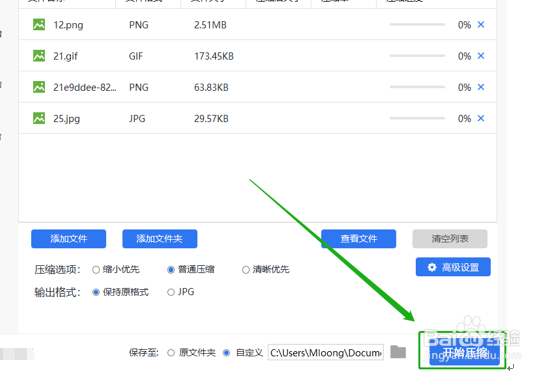Click the image icon beside 12.png

39,25
